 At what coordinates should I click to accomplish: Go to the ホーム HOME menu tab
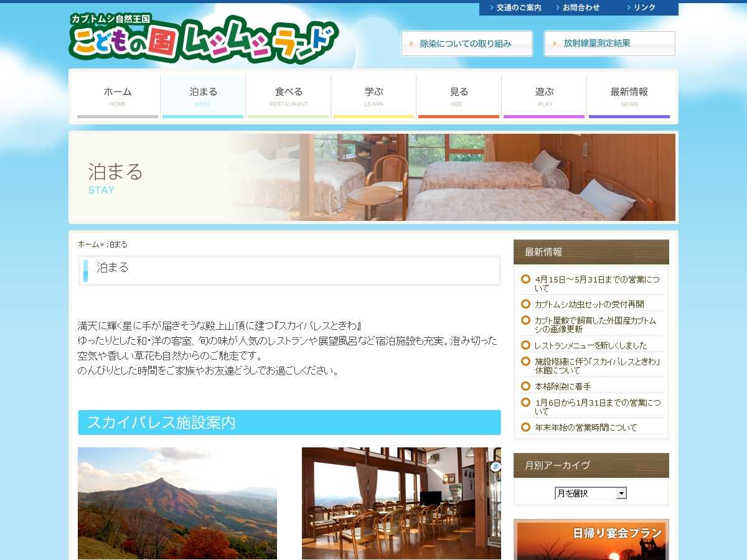(x=118, y=96)
